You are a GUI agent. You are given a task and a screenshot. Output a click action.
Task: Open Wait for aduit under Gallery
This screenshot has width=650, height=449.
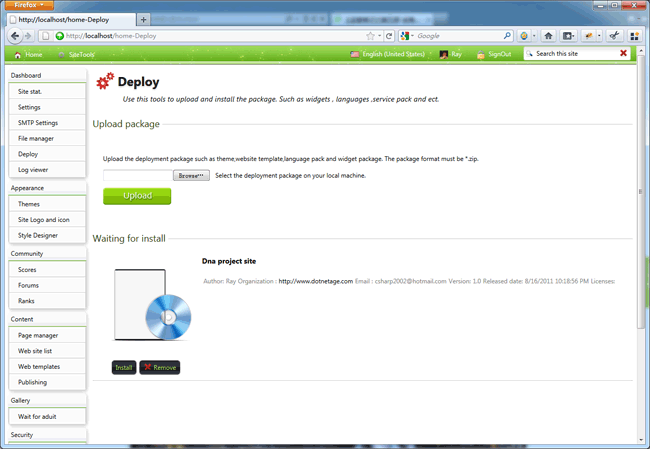pyautogui.click(x=47, y=417)
